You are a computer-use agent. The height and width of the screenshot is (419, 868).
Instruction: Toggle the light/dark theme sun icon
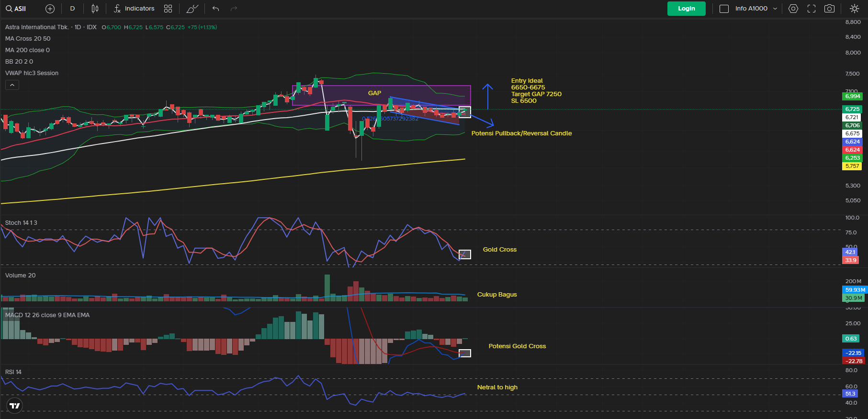[854, 9]
